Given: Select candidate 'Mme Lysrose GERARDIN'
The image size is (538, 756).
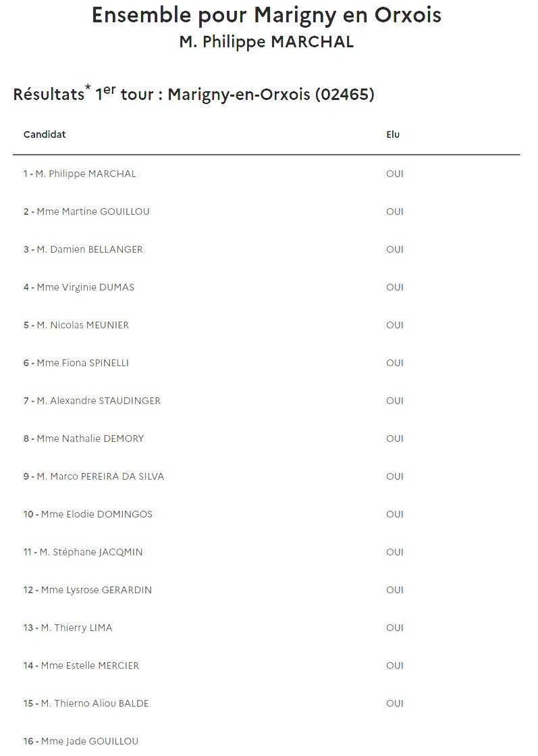Looking at the screenshot, I should [88, 590].
